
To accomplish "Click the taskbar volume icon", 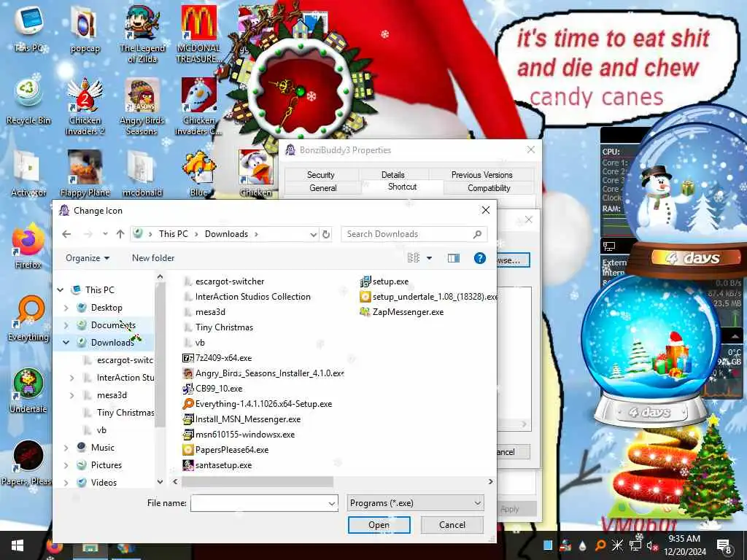I will pos(651,545).
